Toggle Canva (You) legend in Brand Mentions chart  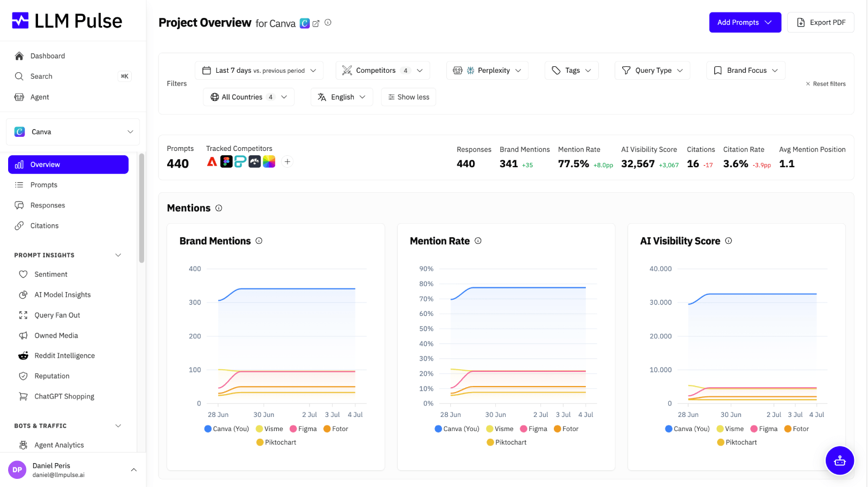(x=227, y=429)
